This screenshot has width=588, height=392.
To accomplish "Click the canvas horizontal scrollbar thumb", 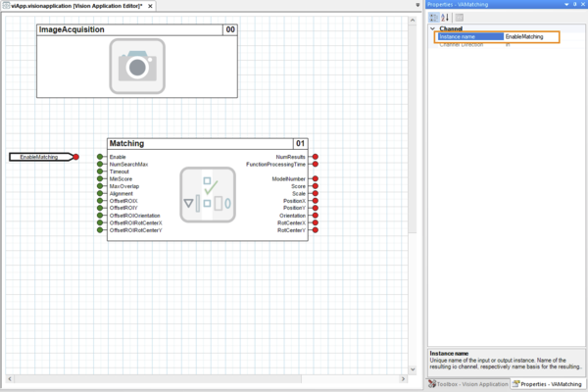I will click(158, 379).
